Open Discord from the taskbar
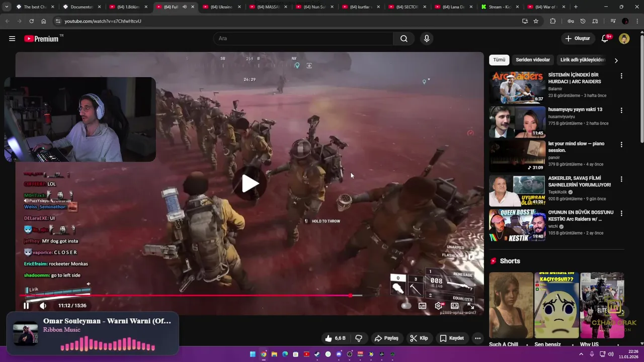The height and width of the screenshot is (362, 644). [339, 354]
